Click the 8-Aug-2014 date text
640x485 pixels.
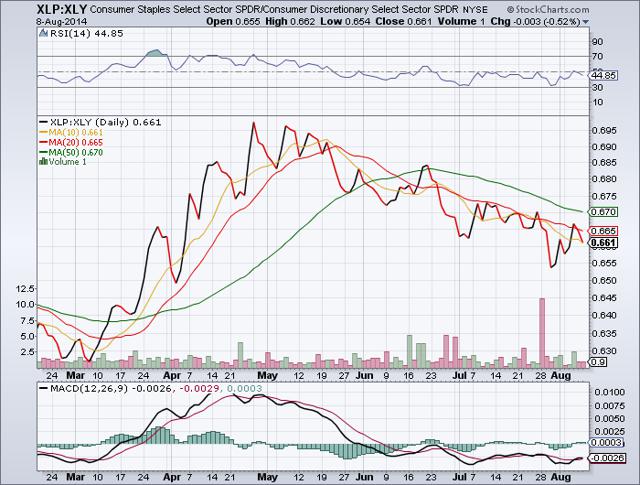point(62,22)
